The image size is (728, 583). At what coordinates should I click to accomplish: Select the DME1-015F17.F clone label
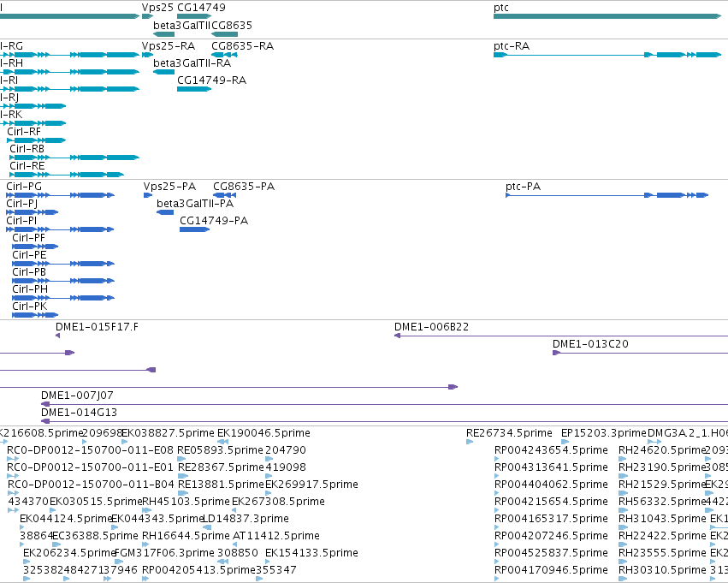pos(97,327)
